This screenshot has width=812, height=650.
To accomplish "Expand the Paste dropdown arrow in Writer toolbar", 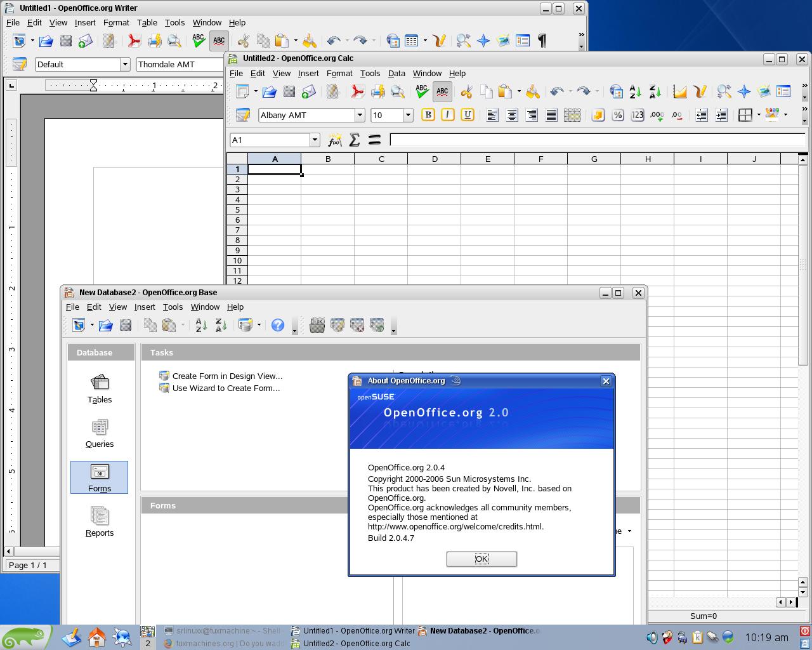I will click(x=296, y=41).
